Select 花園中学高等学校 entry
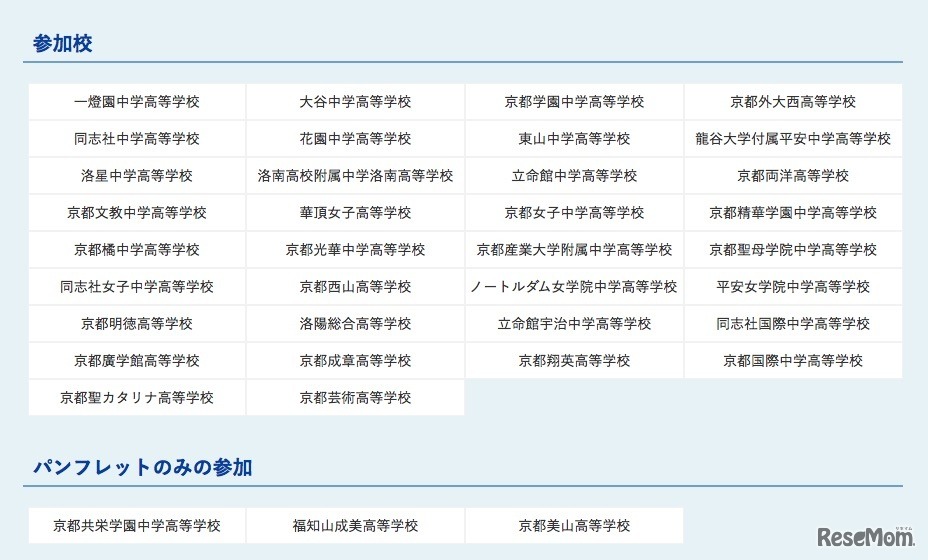 click(x=355, y=139)
